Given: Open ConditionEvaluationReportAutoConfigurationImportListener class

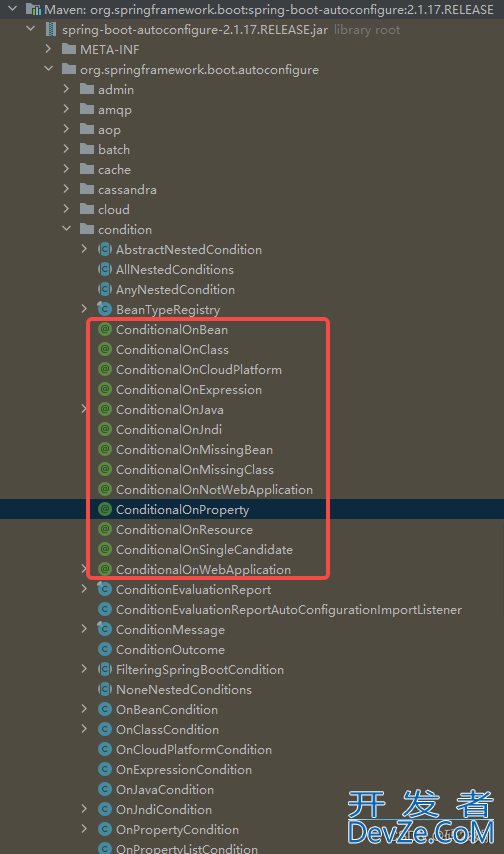Looking at the screenshot, I should tap(289, 609).
